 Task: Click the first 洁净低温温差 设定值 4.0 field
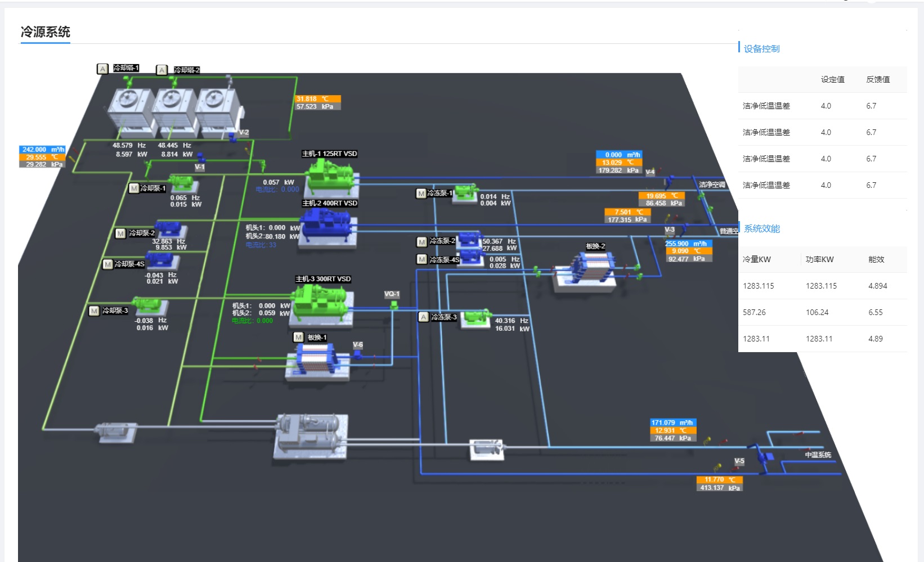[826, 106]
